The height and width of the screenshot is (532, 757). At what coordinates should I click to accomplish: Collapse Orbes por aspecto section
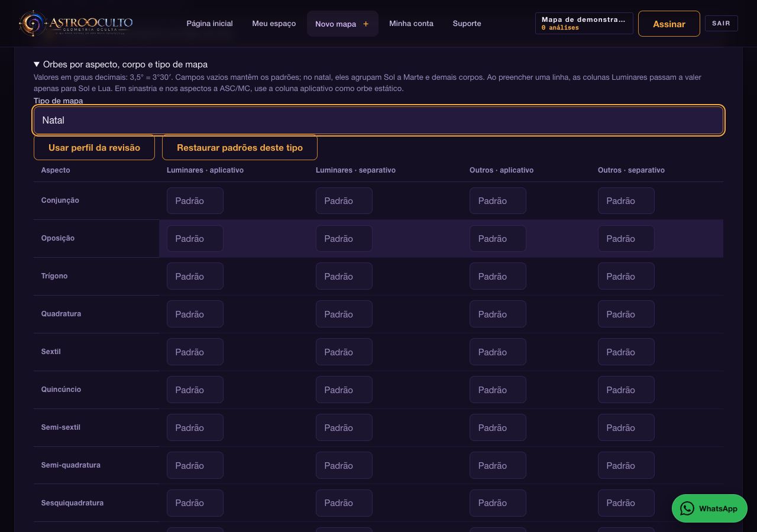click(121, 64)
